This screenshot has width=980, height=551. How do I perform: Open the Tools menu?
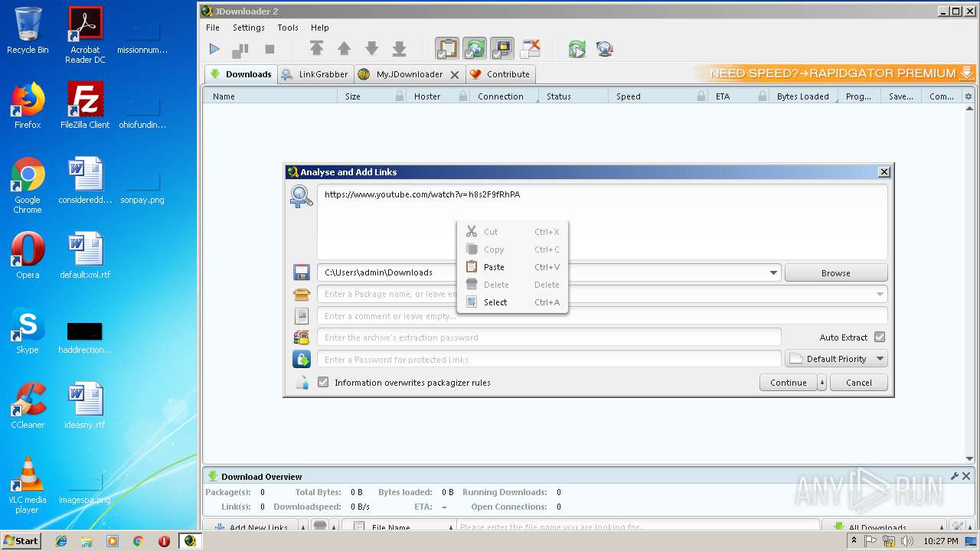[288, 28]
